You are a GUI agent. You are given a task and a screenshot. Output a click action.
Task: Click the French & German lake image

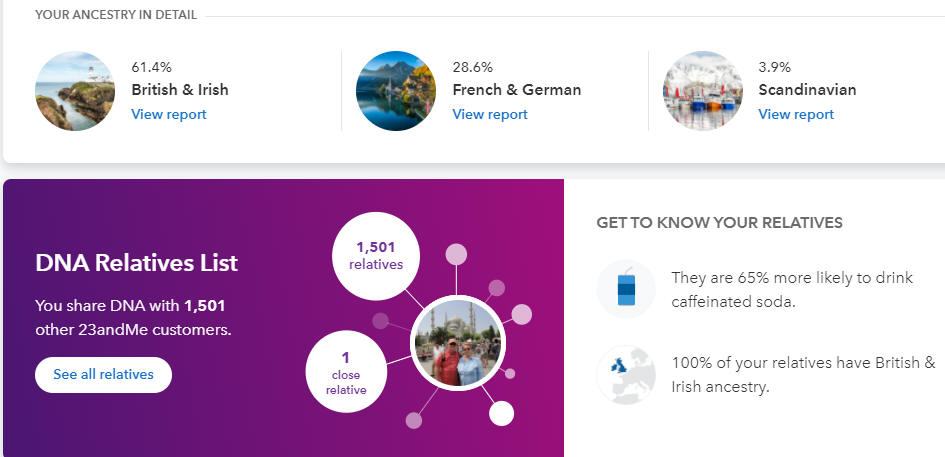click(396, 91)
